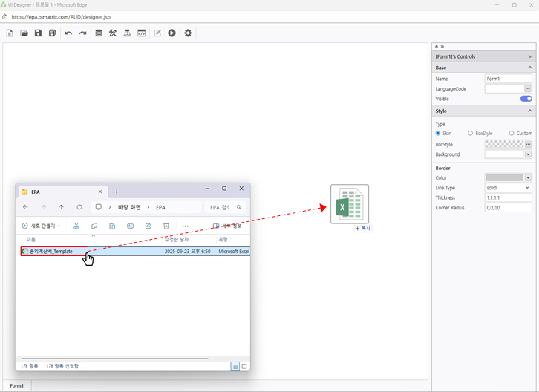Open settings with the gear icon

[188, 33]
